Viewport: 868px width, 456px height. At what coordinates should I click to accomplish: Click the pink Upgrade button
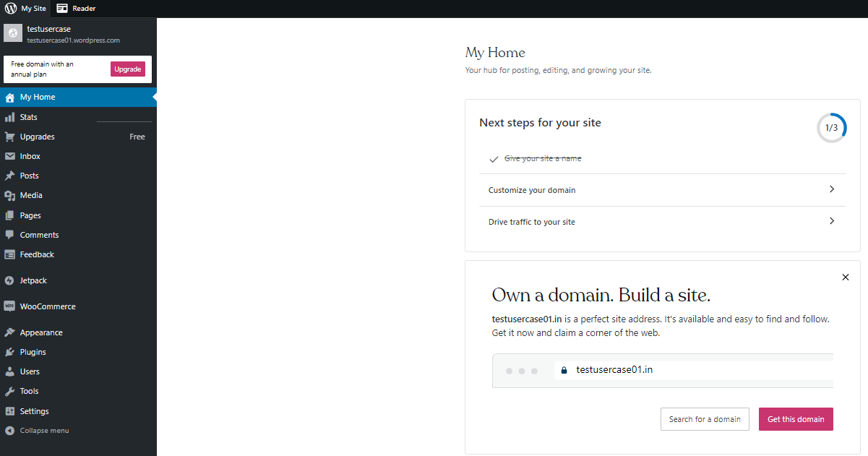[128, 69]
